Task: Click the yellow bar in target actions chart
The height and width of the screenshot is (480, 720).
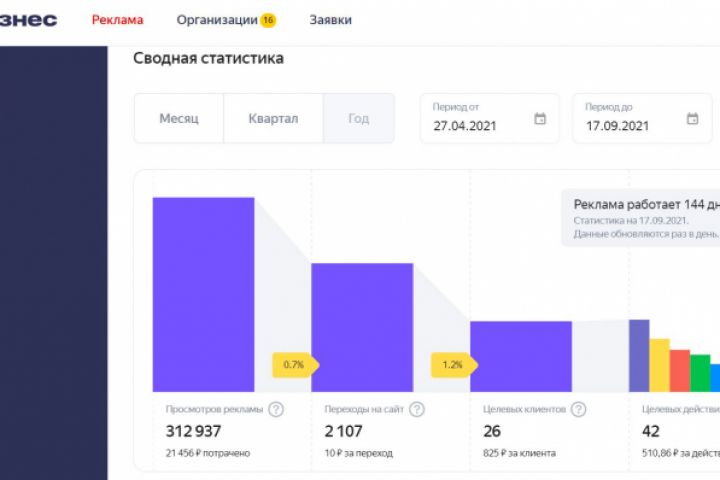Action: (x=659, y=365)
